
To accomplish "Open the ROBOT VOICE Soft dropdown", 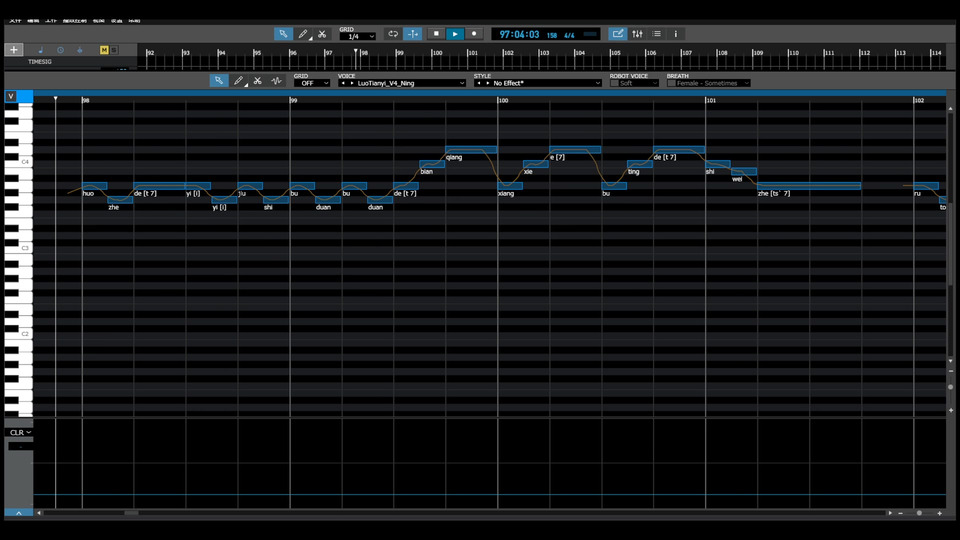I will click(x=639, y=83).
